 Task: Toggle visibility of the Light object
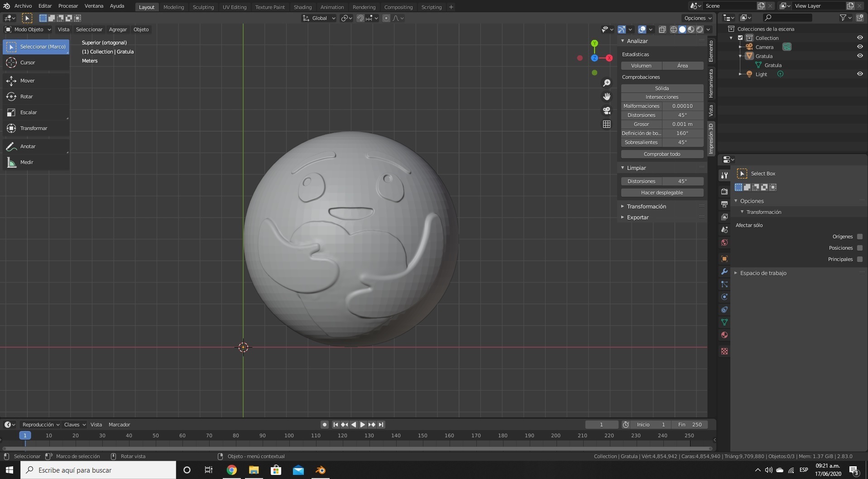click(x=860, y=74)
